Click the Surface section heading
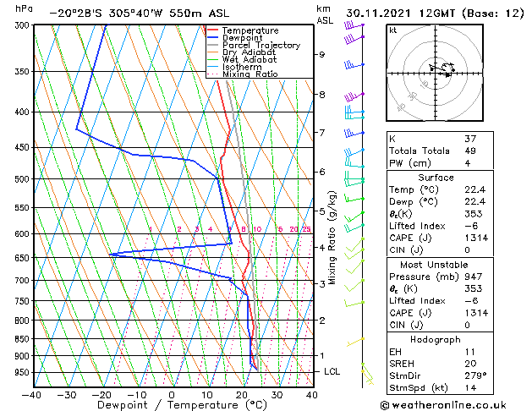 pyautogui.click(x=436, y=178)
